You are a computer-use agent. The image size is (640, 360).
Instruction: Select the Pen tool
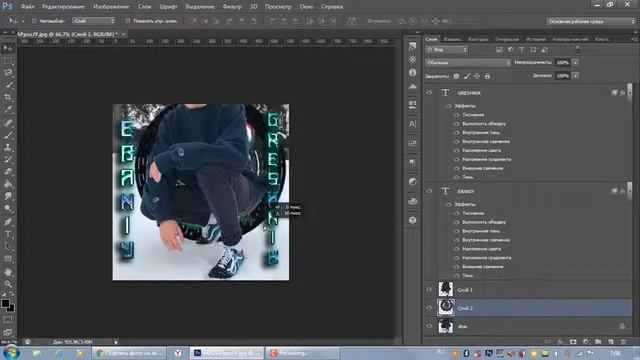(x=8, y=222)
